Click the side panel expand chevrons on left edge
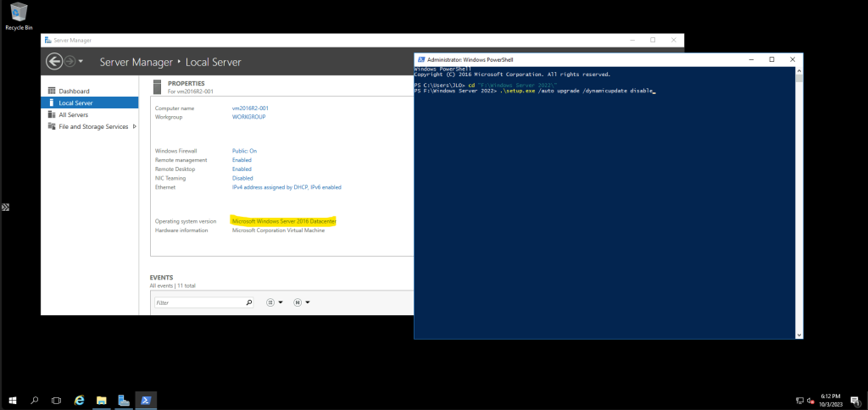 5,208
